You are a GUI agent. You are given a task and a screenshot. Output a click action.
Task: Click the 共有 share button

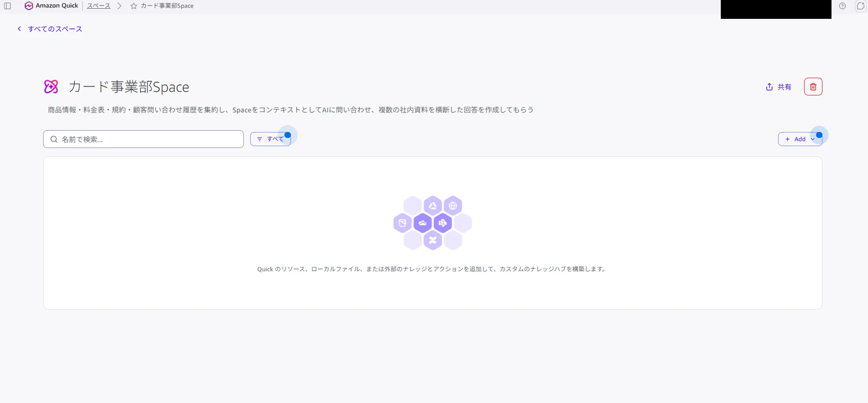click(778, 87)
